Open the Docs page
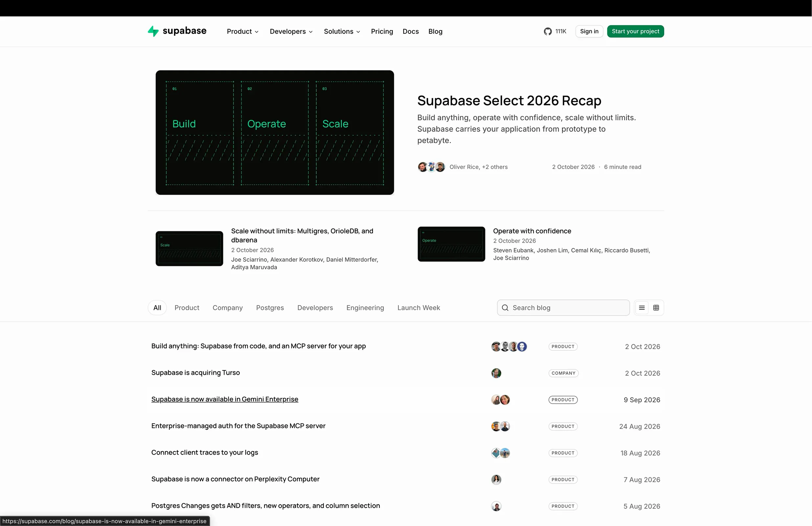812x526 pixels. pyautogui.click(x=411, y=32)
